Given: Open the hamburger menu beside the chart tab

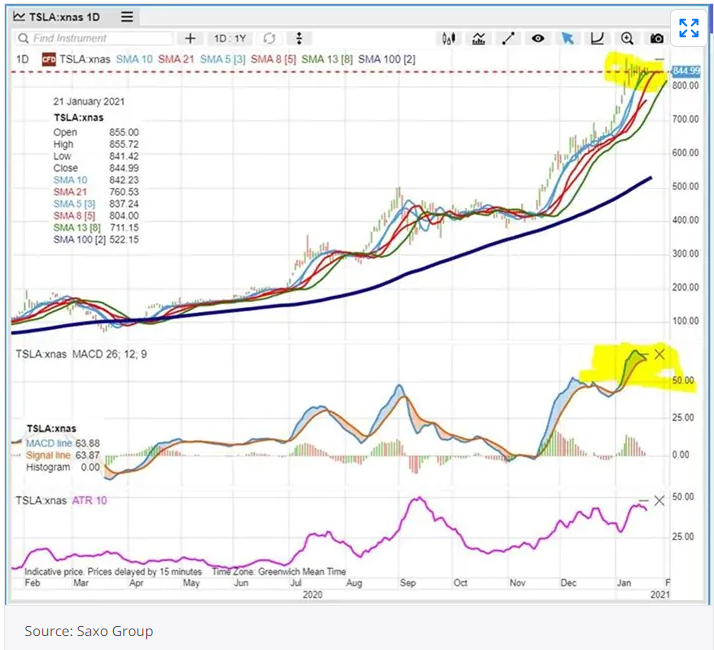Looking at the screenshot, I should 126,17.
